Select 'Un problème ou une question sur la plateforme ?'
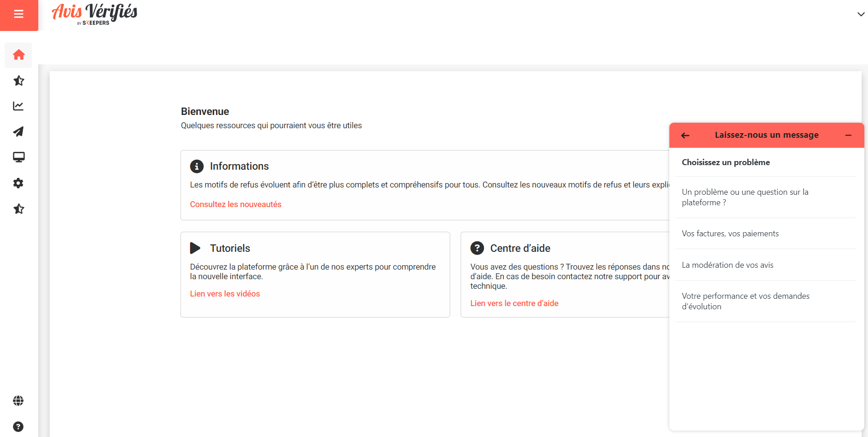This screenshot has height=437, width=868. pyautogui.click(x=765, y=197)
